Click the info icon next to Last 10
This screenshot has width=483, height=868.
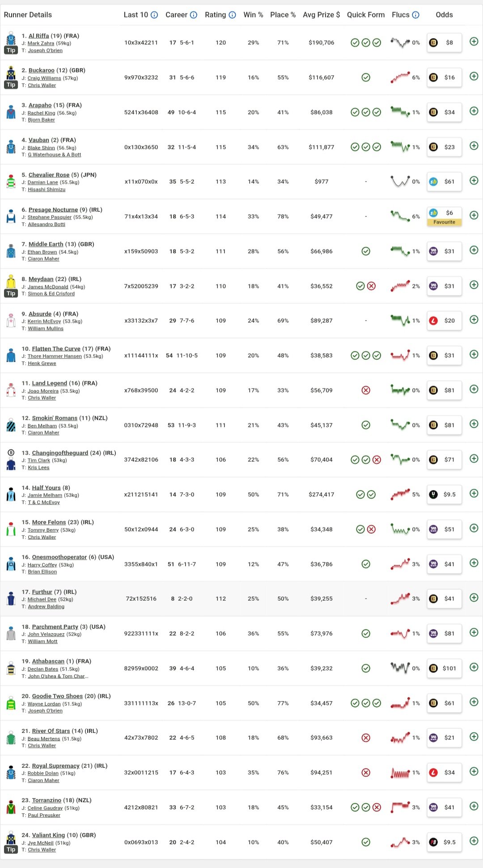[x=154, y=15]
